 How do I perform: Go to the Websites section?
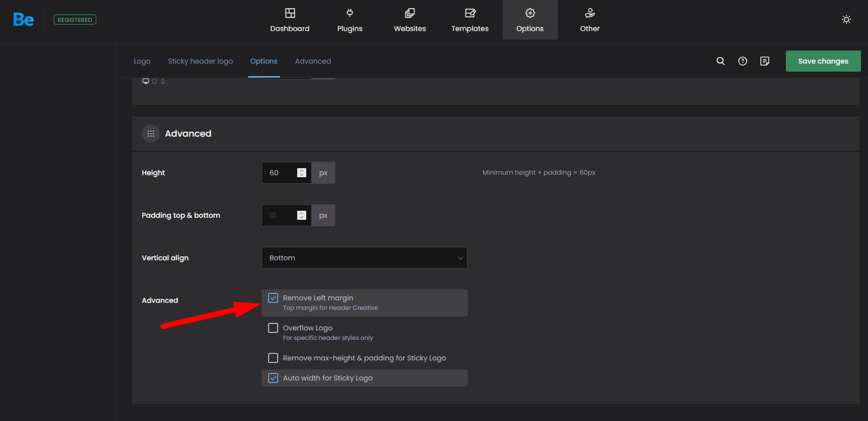(x=410, y=20)
